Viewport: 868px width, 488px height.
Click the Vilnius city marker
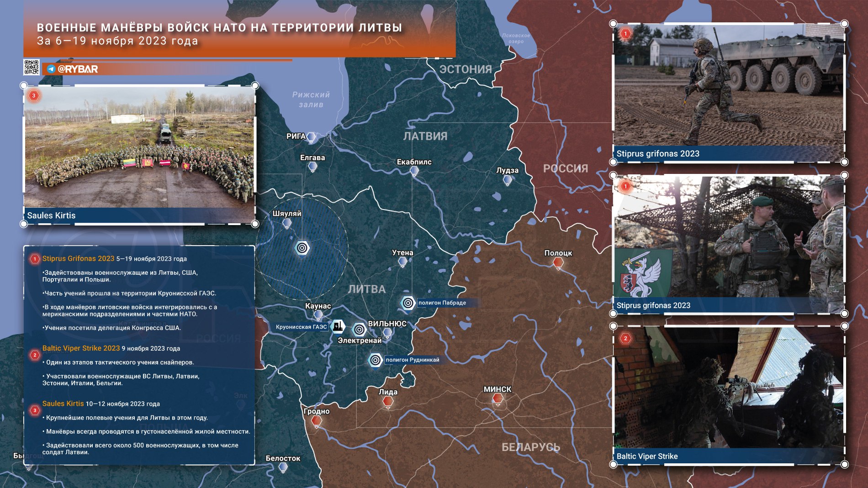387,333
